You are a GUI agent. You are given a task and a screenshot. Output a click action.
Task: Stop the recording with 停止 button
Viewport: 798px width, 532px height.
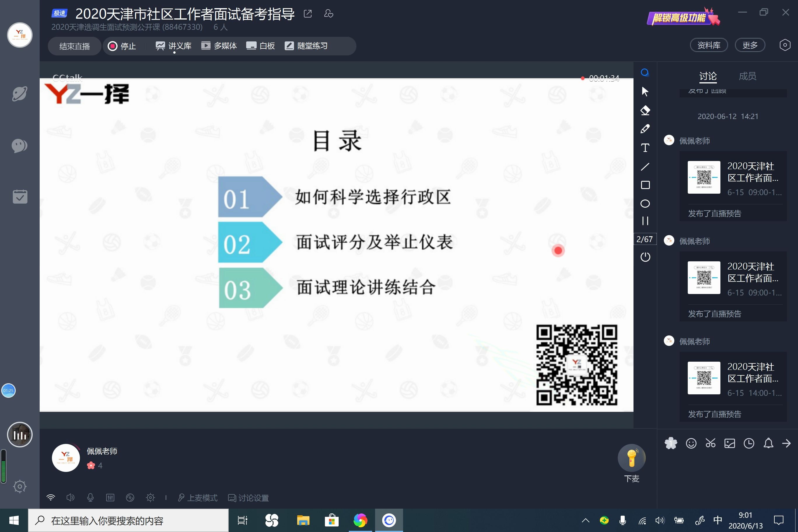click(122, 46)
